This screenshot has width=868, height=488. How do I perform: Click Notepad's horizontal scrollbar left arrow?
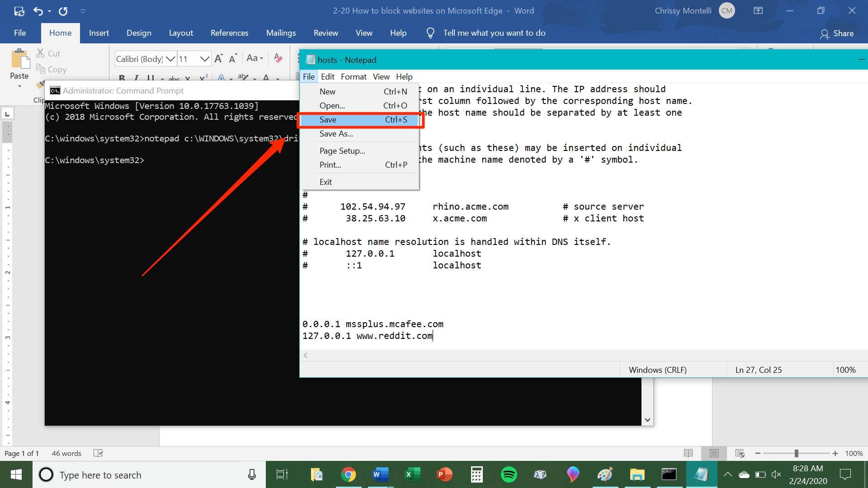[x=306, y=356]
